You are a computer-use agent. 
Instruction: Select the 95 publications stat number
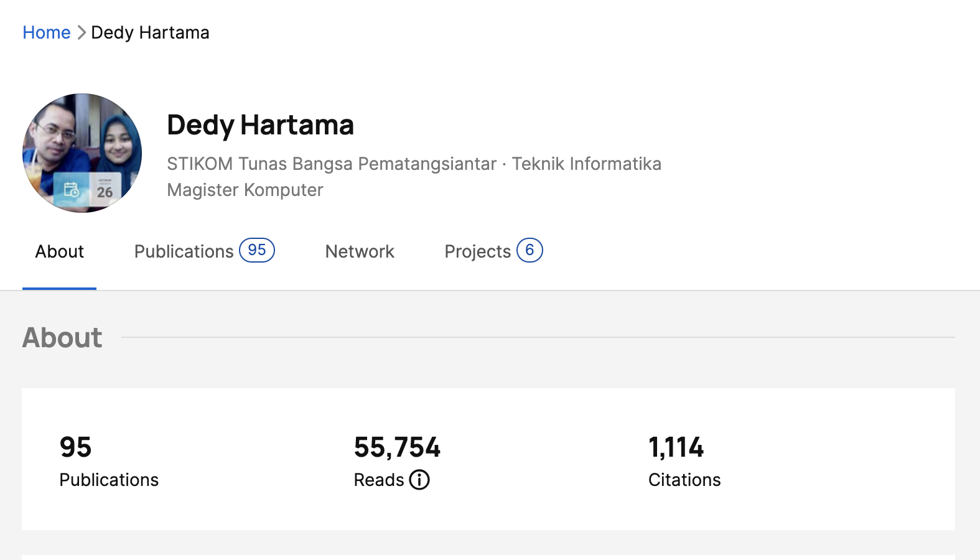[75, 447]
